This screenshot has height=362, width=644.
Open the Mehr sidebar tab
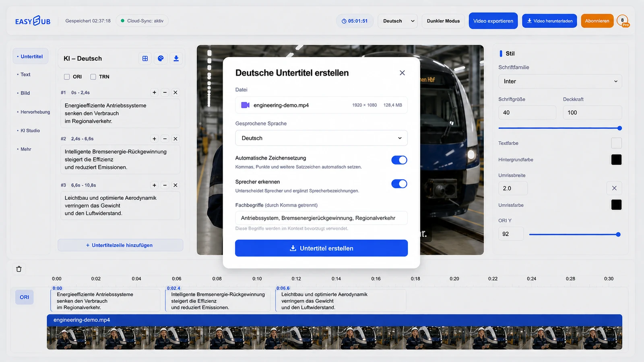(24, 149)
